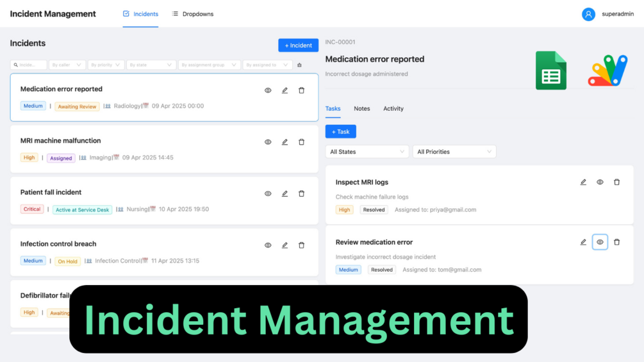This screenshot has height=362, width=644.
Task: Click the On Hold status tag
Action: tap(67, 261)
